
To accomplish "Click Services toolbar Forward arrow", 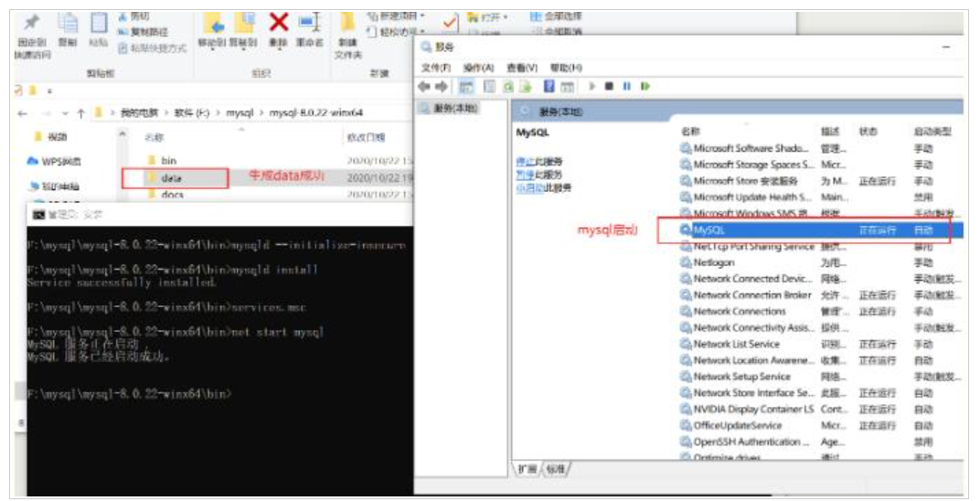I will (442, 86).
